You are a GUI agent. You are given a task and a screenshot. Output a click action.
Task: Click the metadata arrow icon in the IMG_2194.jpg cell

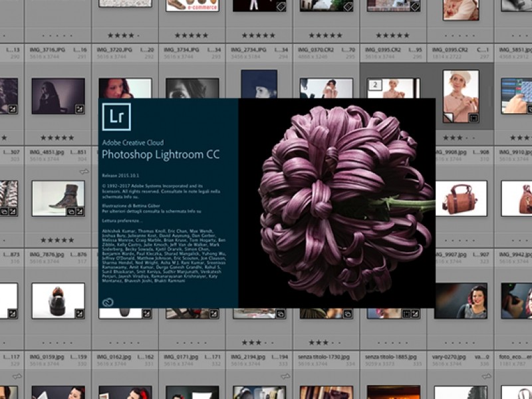(286, 376)
